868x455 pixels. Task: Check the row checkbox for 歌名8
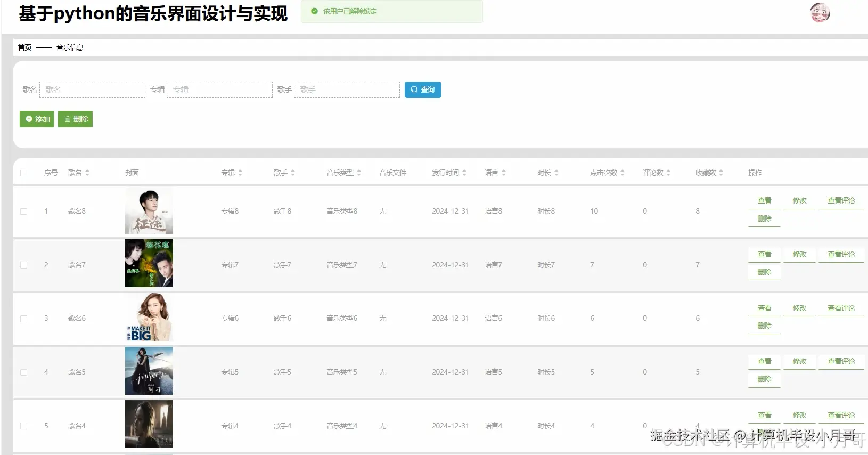click(x=23, y=212)
